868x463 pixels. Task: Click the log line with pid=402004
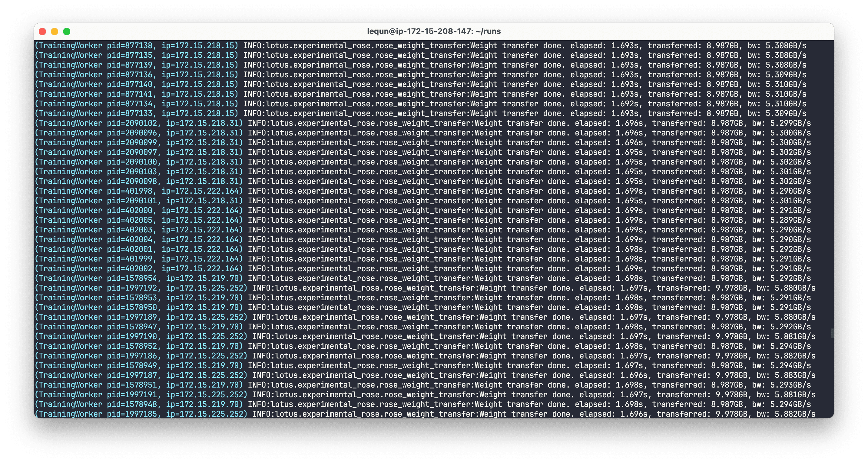(423, 240)
